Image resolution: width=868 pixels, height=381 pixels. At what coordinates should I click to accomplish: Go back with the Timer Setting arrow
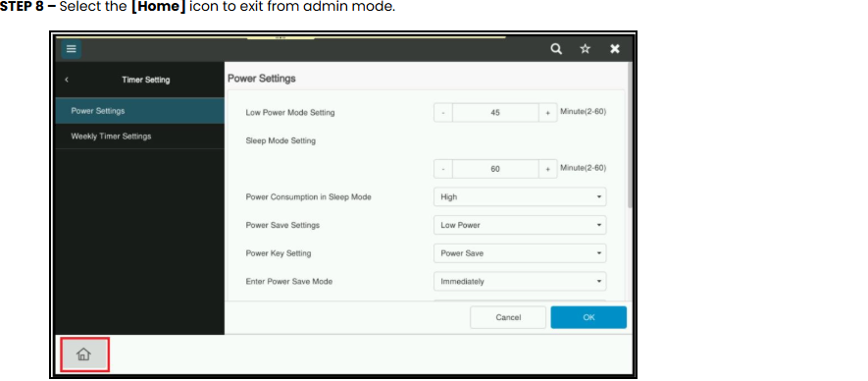[67, 80]
